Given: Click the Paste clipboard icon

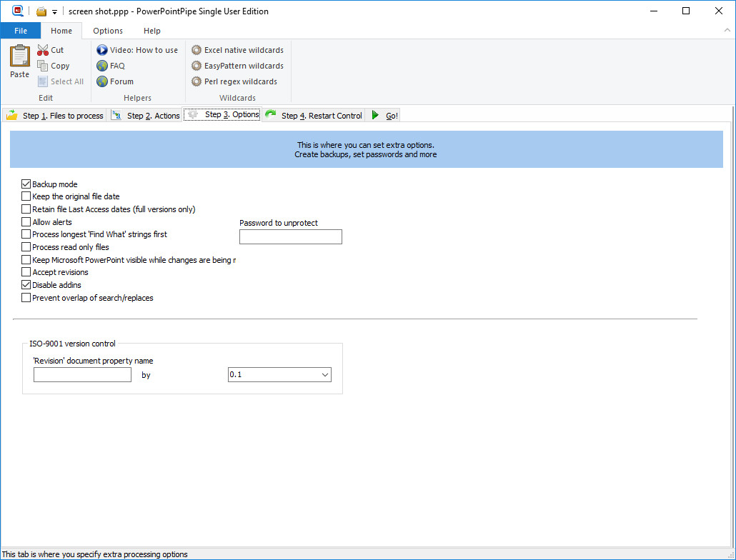Looking at the screenshot, I should tap(19, 57).
